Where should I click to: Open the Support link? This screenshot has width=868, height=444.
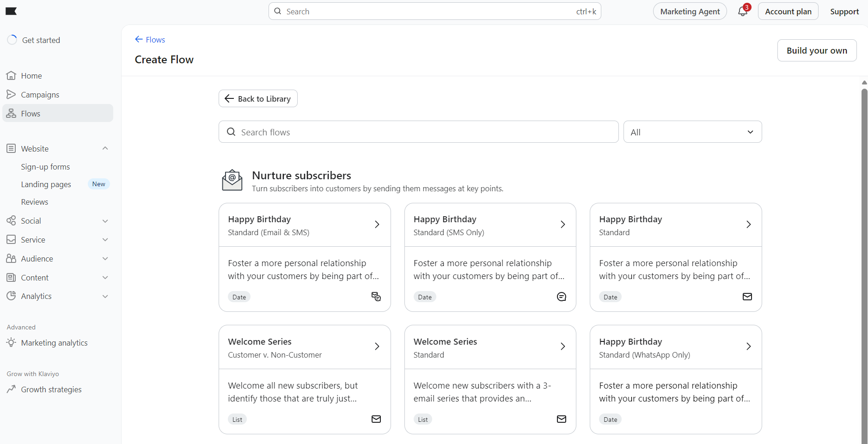pyautogui.click(x=844, y=11)
